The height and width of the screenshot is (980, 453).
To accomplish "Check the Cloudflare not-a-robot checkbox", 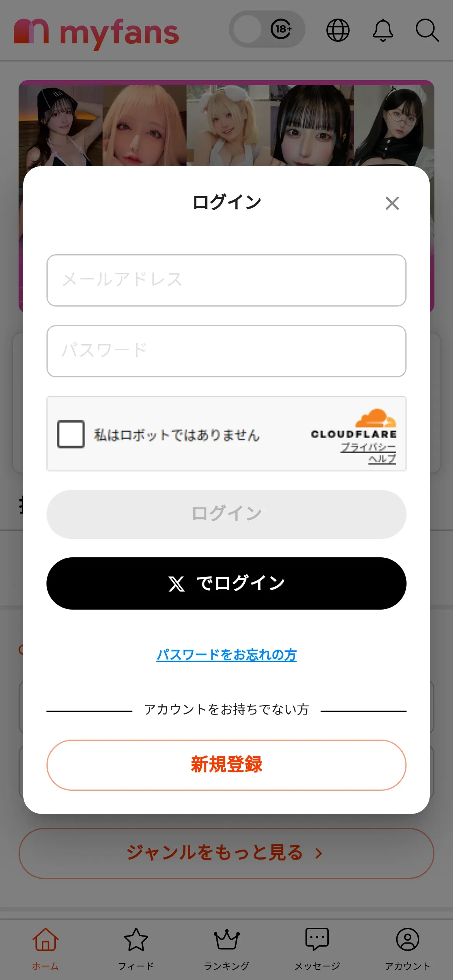I will click(71, 434).
